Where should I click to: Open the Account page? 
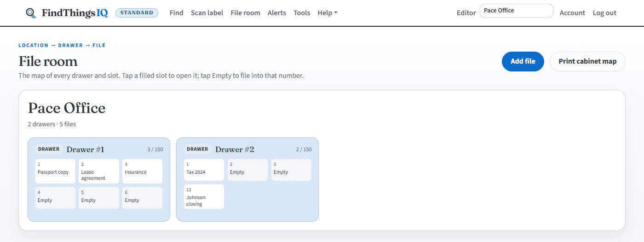[572, 13]
